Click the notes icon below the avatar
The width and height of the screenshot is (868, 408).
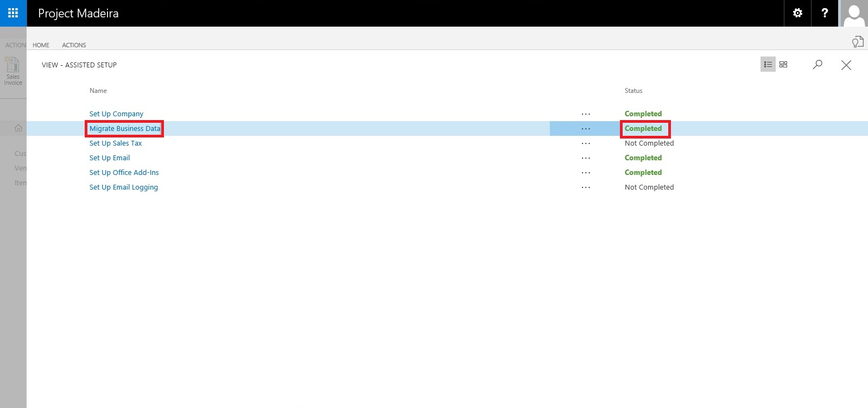coord(858,42)
